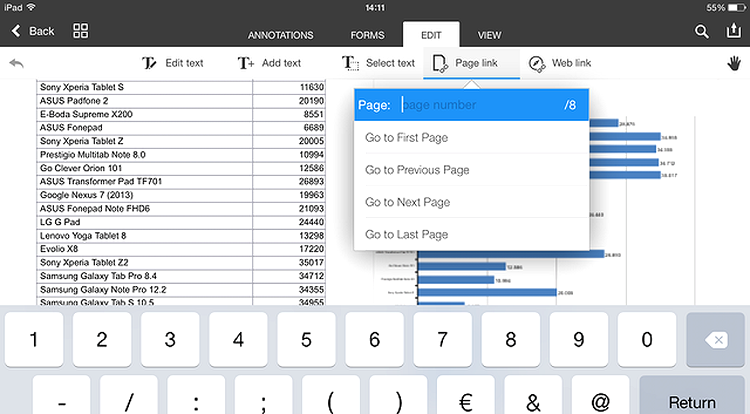The image size is (750, 414).
Task: Switch to the VIEW tab
Action: 489,35
